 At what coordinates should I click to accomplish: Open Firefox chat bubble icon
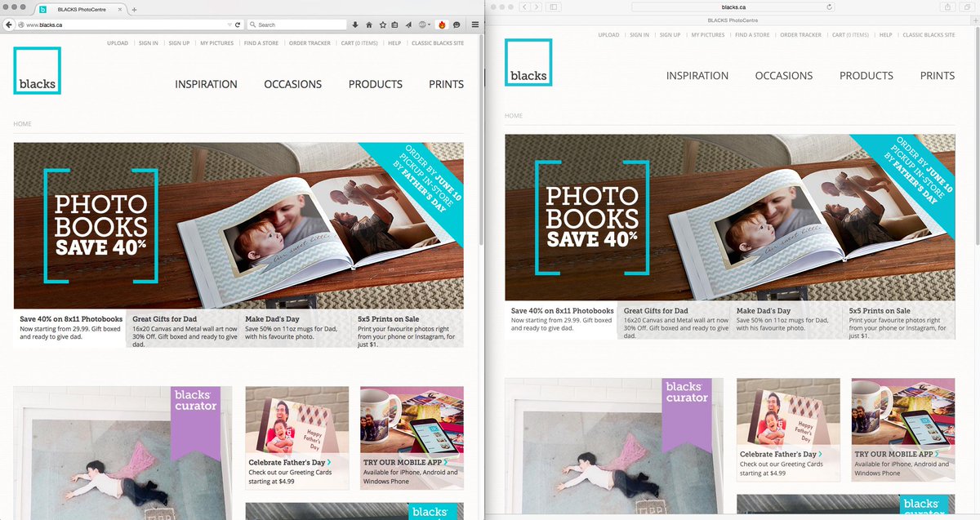point(457,24)
